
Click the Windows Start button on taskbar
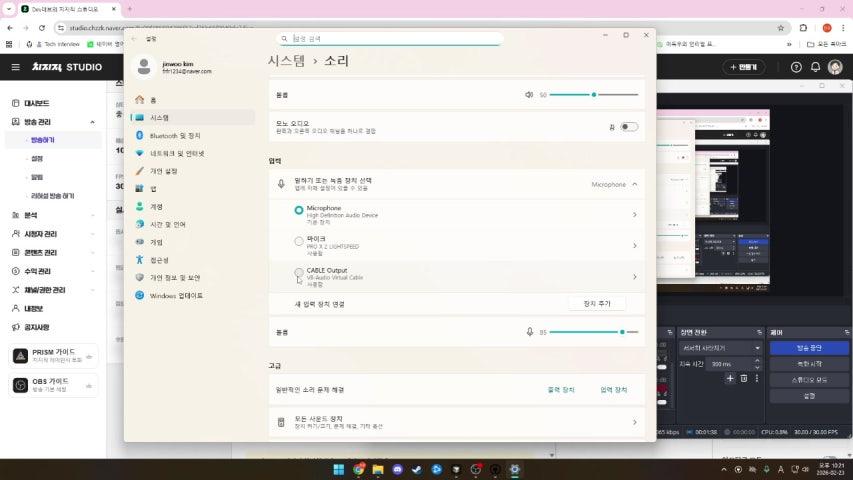point(338,469)
